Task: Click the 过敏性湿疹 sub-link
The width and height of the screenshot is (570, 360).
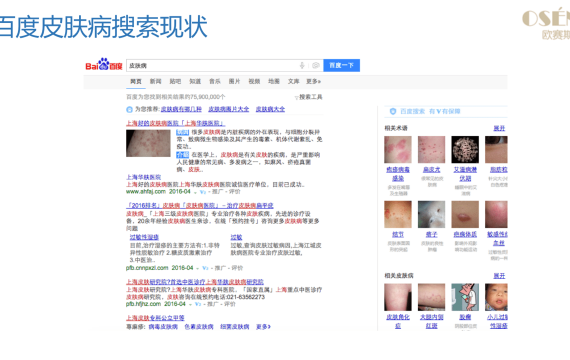Action: pyautogui.click(x=144, y=237)
